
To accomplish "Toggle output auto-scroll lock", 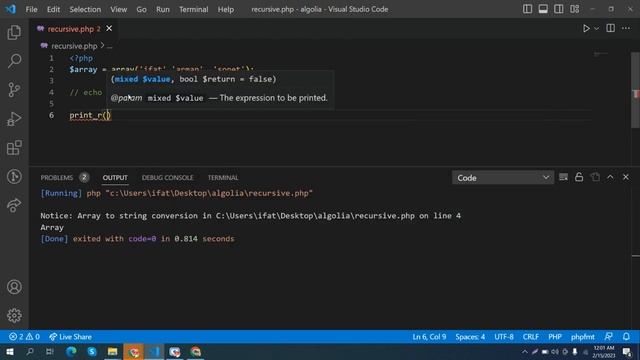I will 579,177.
